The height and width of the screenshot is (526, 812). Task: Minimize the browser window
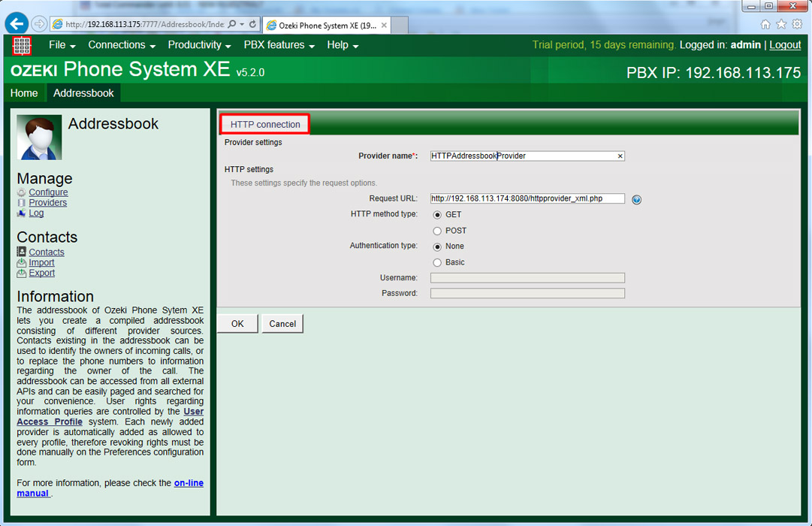pos(751,6)
